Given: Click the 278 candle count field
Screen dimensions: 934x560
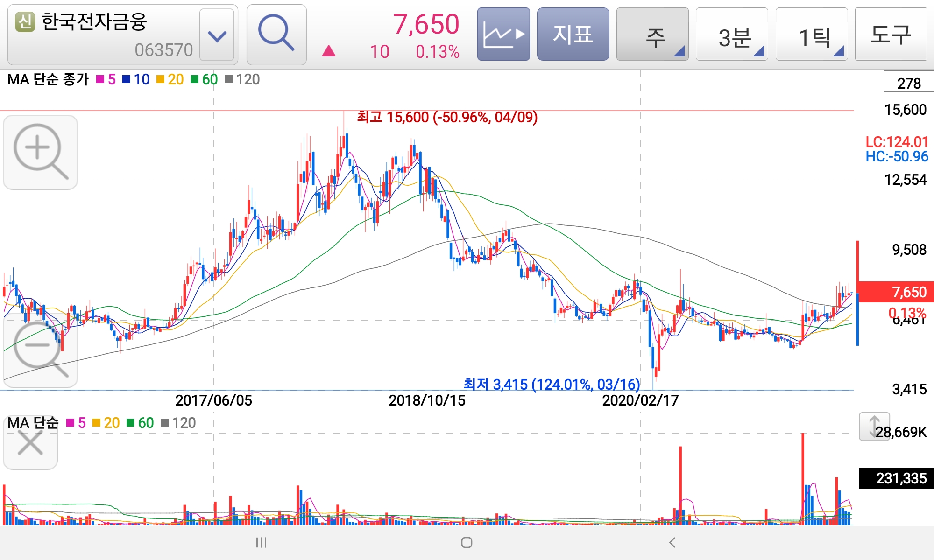Looking at the screenshot, I should (x=908, y=83).
